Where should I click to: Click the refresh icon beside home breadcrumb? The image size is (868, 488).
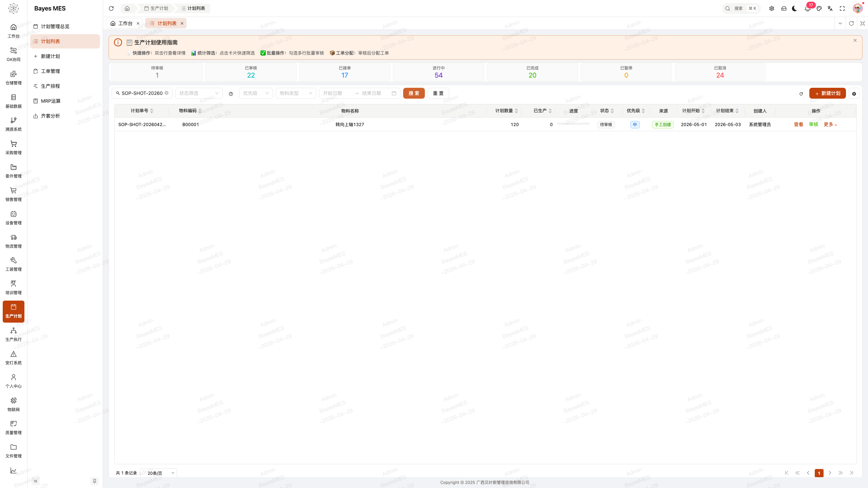coord(111,8)
